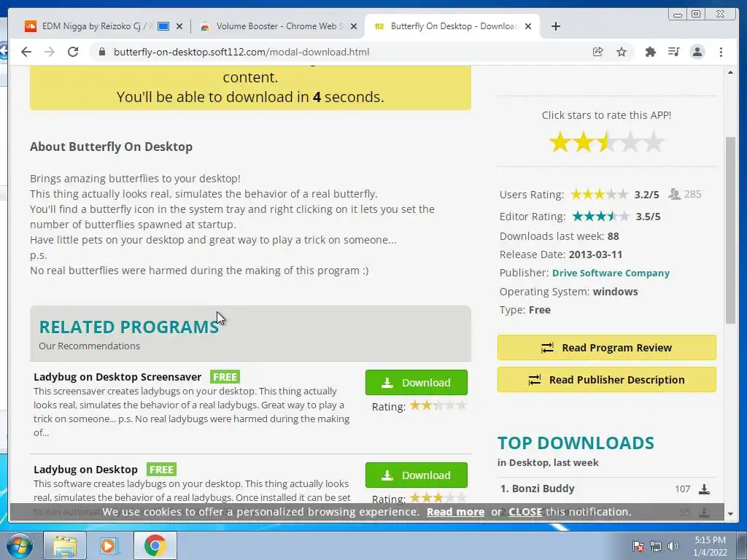
Task: Close the Volume Booster tab
Action: [354, 26]
